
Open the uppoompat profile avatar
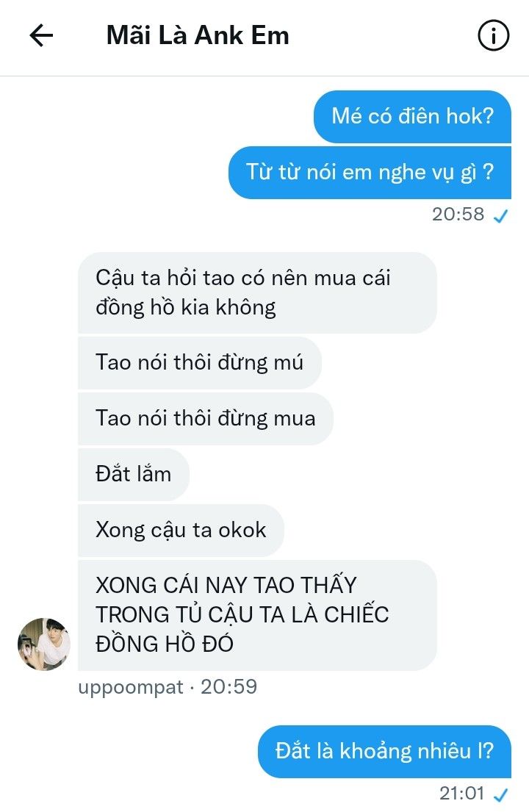pyautogui.click(x=44, y=644)
